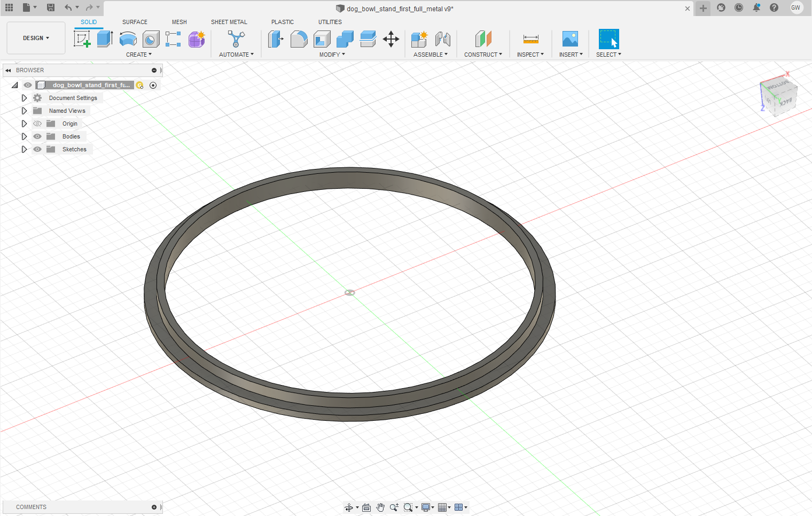The width and height of the screenshot is (812, 516).
Task: Click the Fillet tool icon
Action: [299, 39]
